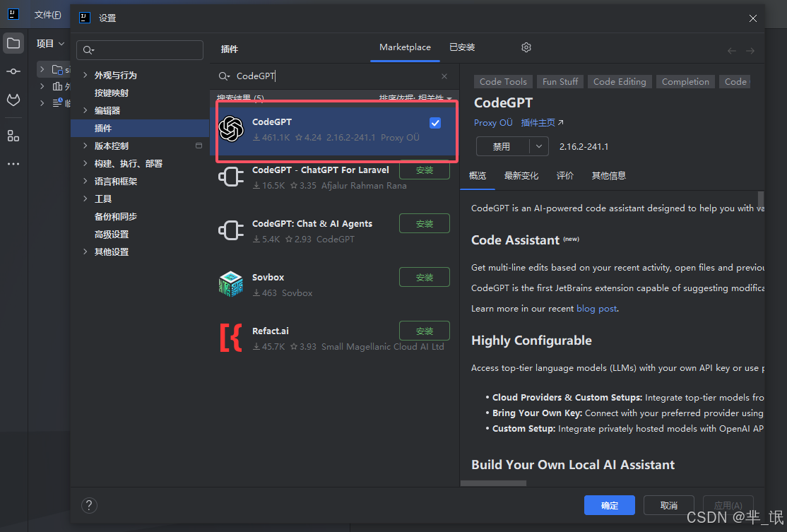Open the 项目 view dropdown in main window
The width and height of the screenshot is (787, 532).
[51, 44]
